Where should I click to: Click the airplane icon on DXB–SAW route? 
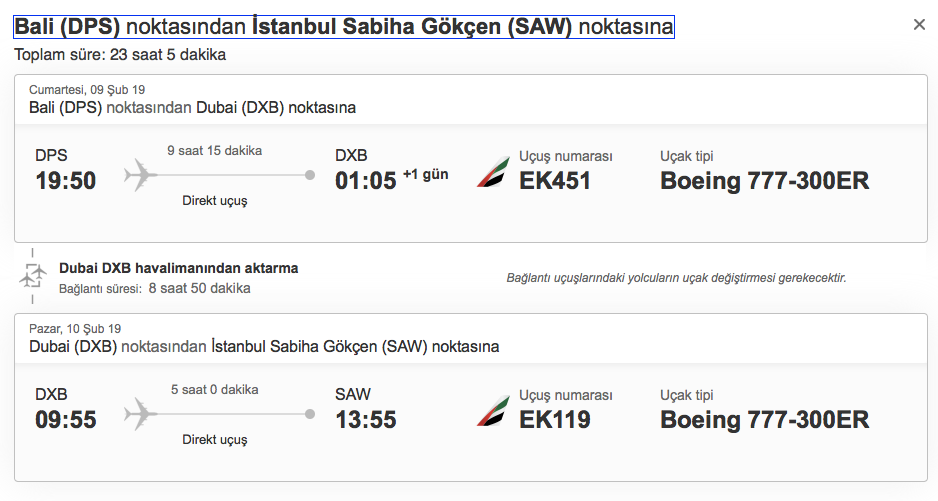(x=141, y=413)
